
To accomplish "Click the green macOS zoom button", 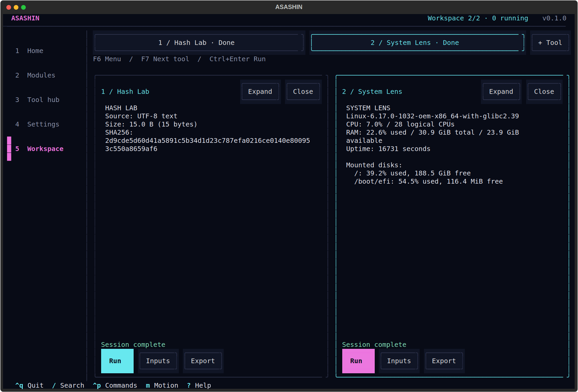I will pos(23,7).
